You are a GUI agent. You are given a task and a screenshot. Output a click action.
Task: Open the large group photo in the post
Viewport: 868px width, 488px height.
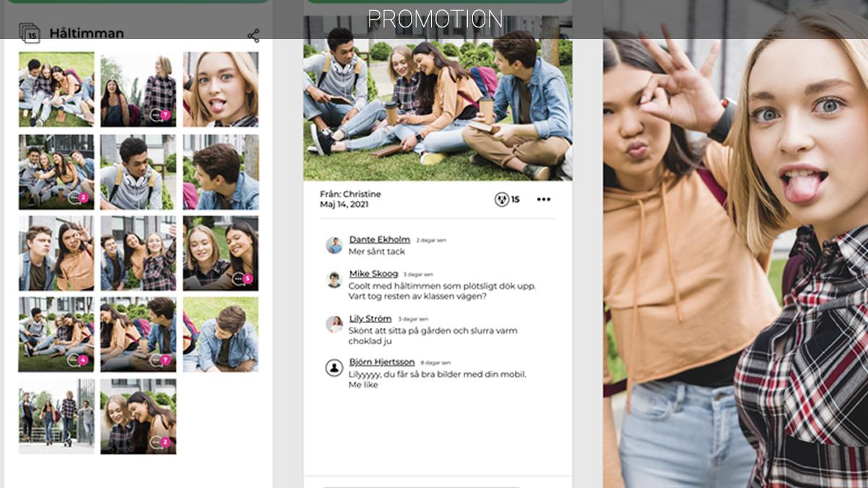click(x=438, y=98)
